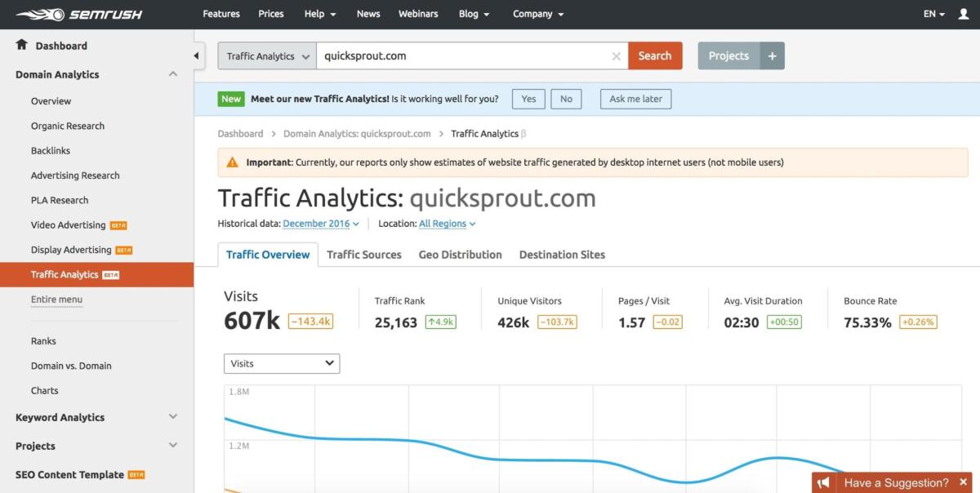
Task: Open the Traffic Analytics tool selector dropdown
Action: pyautogui.click(x=267, y=56)
